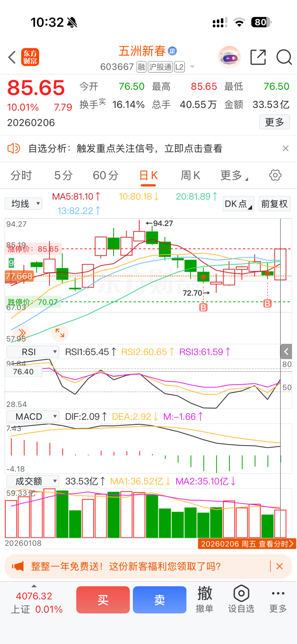Tap the 13:82.22 moving average value
Image resolution: width=297 pixels, height=644 pixels.
click(79, 211)
